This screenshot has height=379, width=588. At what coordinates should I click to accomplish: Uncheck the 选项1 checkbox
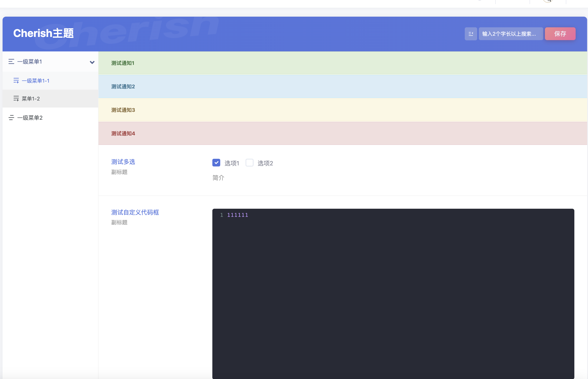216,163
